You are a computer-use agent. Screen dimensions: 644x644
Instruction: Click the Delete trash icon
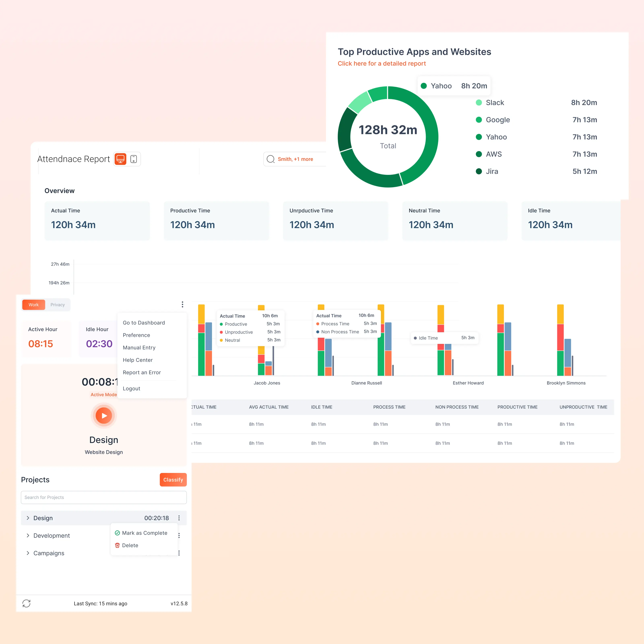tap(117, 545)
